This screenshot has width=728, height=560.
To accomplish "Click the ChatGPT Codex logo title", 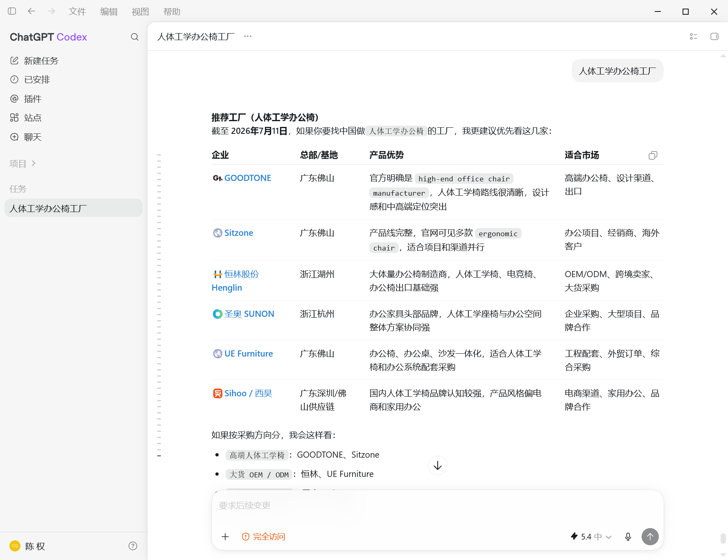I will (48, 37).
